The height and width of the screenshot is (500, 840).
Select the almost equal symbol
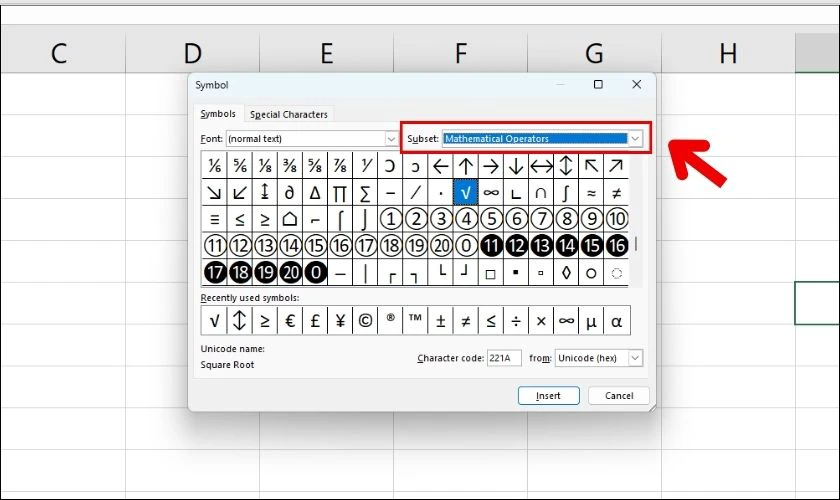click(x=591, y=192)
